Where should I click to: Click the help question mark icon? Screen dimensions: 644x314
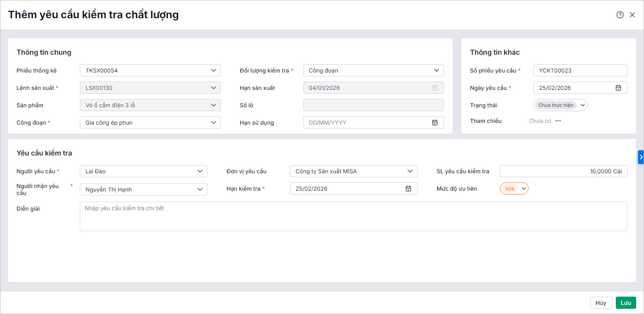(620, 15)
